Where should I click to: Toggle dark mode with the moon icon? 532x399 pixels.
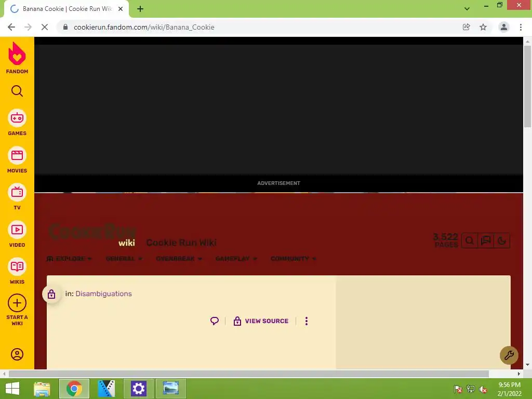point(502,241)
